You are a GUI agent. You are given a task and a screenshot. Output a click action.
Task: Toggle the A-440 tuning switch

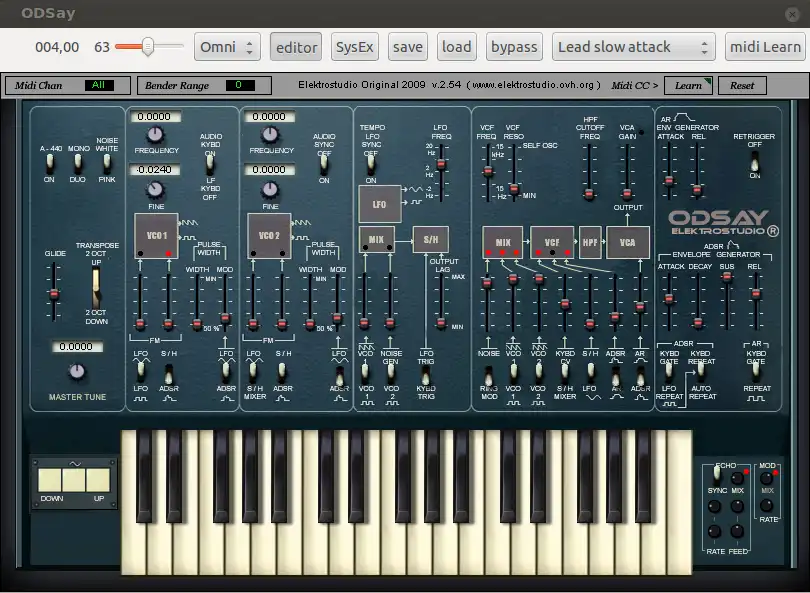coord(50,163)
